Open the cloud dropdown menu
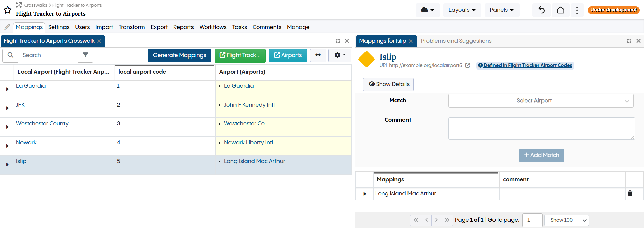This screenshot has width=644, height=231. click(x=428, y=10)
